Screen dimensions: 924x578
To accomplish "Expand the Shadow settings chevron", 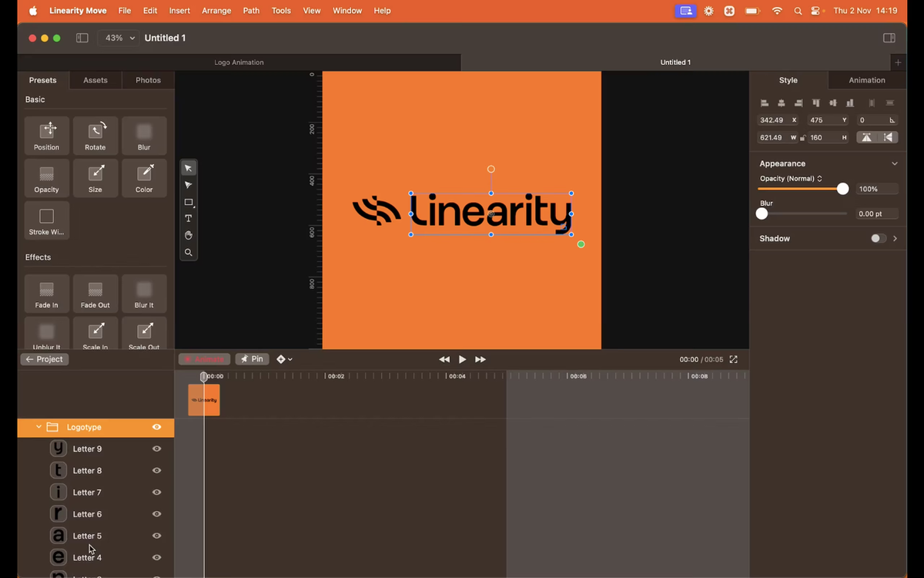I will (896, 239).
